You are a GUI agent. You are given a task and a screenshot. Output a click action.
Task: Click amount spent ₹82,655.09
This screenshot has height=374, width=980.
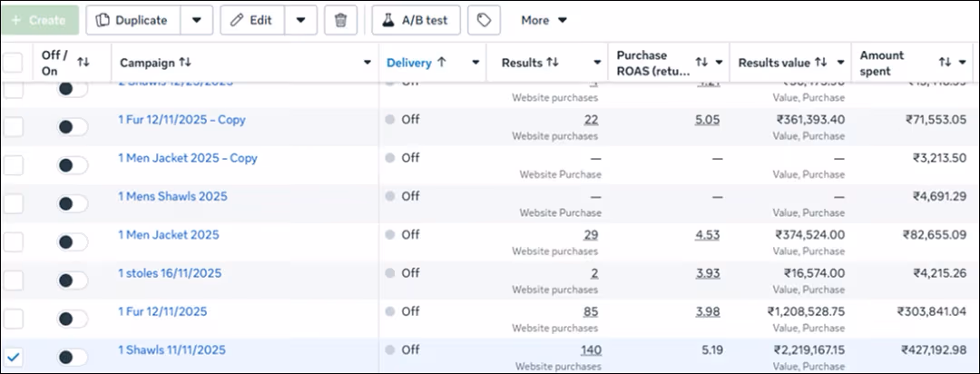935,235
